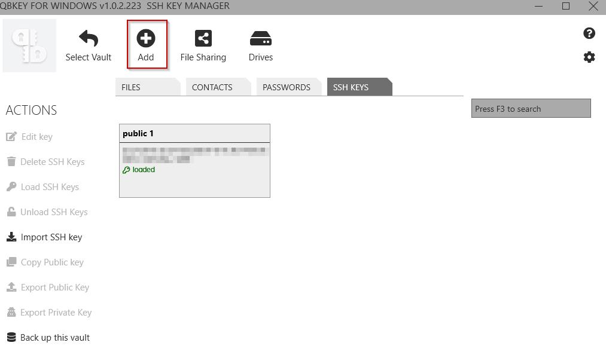Click the key icon for Load SSH Keys
Viewport: 606px width, 364px height.
11,187
